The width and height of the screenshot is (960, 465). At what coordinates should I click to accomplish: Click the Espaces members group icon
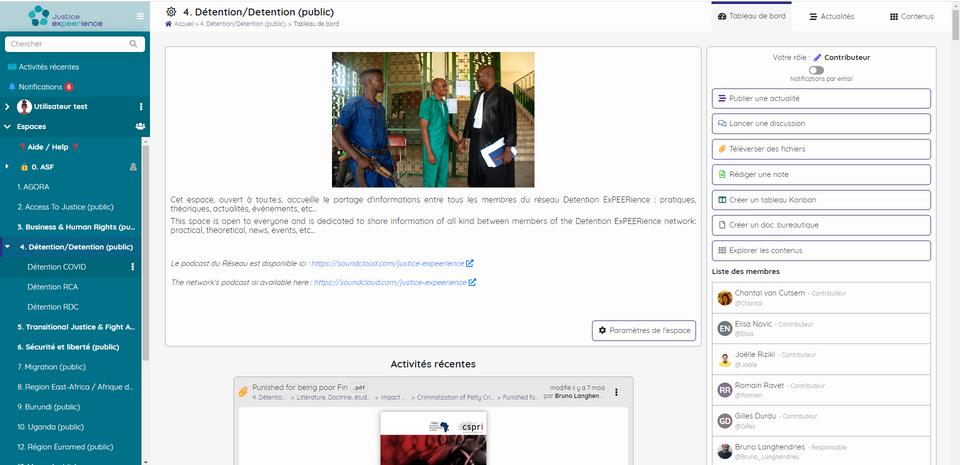[140, 127]
